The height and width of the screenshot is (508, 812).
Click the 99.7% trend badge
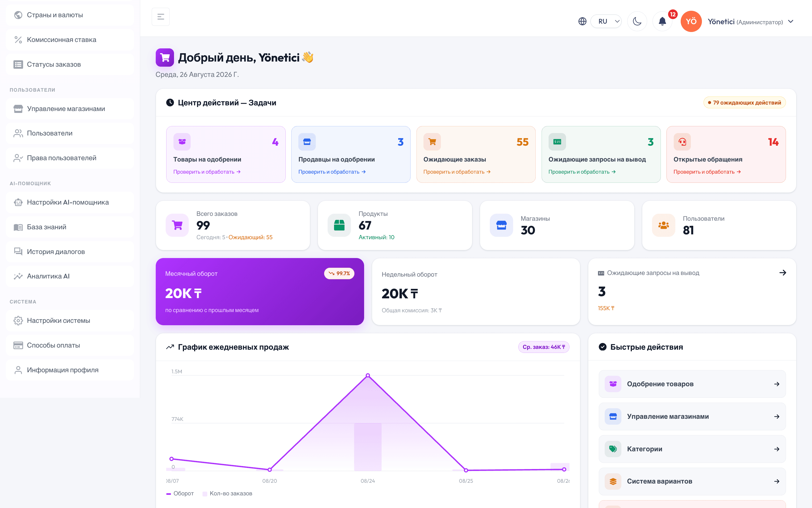tap(339, 274)
